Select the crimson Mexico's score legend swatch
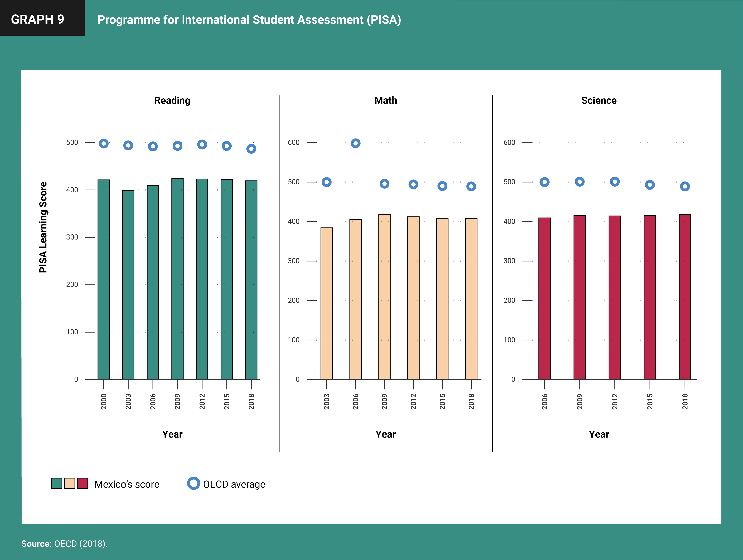The height and width of the screenshot is (560, 743). pyautogui.click(x=83, y=483)
